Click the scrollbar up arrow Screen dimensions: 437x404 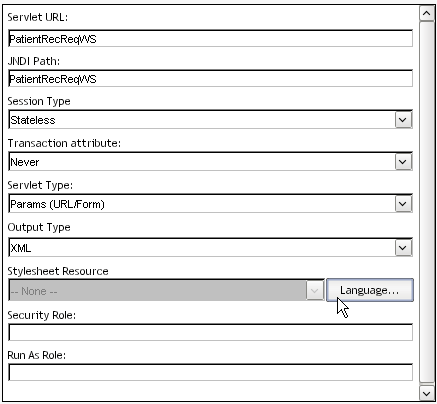426,13
